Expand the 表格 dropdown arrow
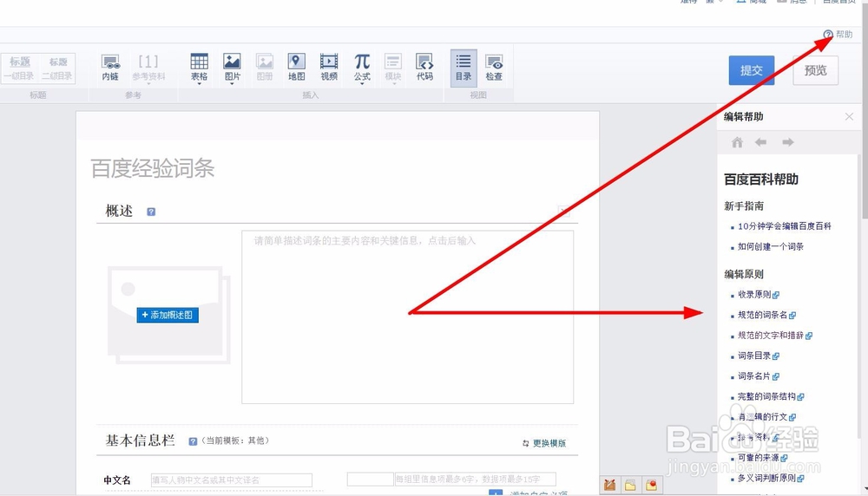The image size is (868, 496). tap(200, 83)
